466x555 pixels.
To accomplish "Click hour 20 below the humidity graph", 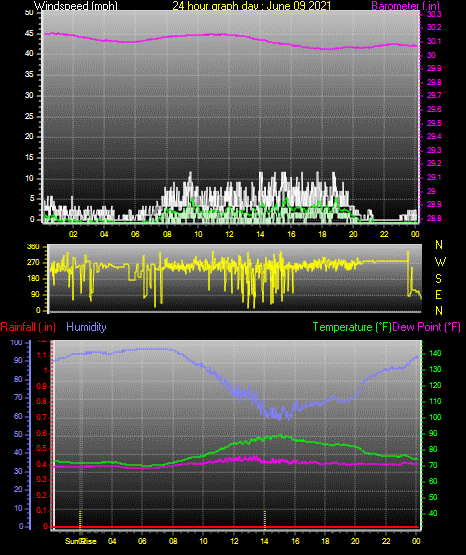I will pos(355,541).
